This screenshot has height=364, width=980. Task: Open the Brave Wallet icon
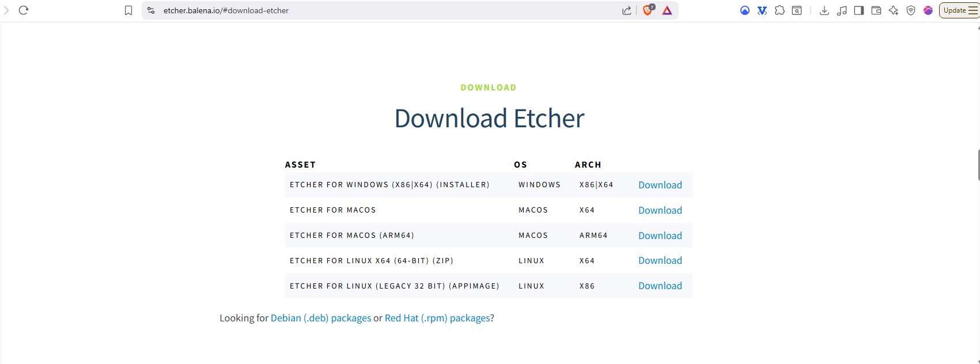(x=876, y=10)
